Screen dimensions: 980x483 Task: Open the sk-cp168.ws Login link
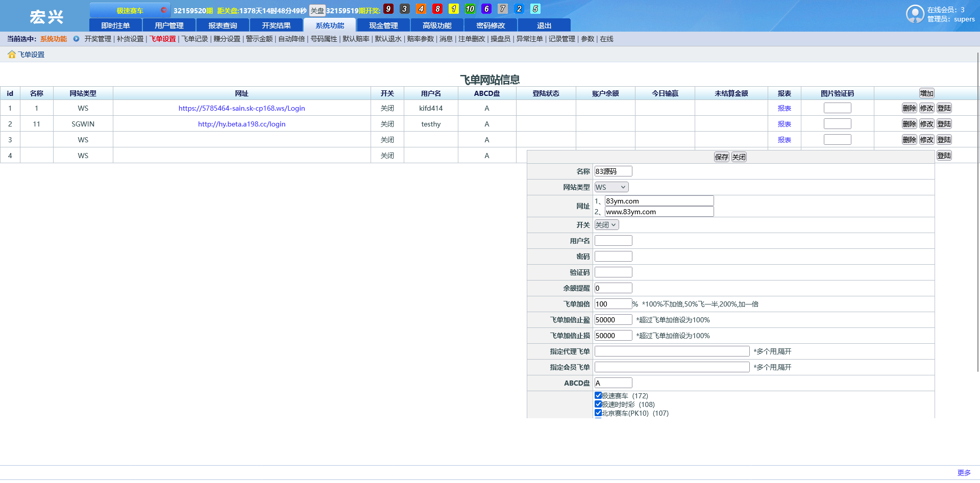[x=241, y=108]
